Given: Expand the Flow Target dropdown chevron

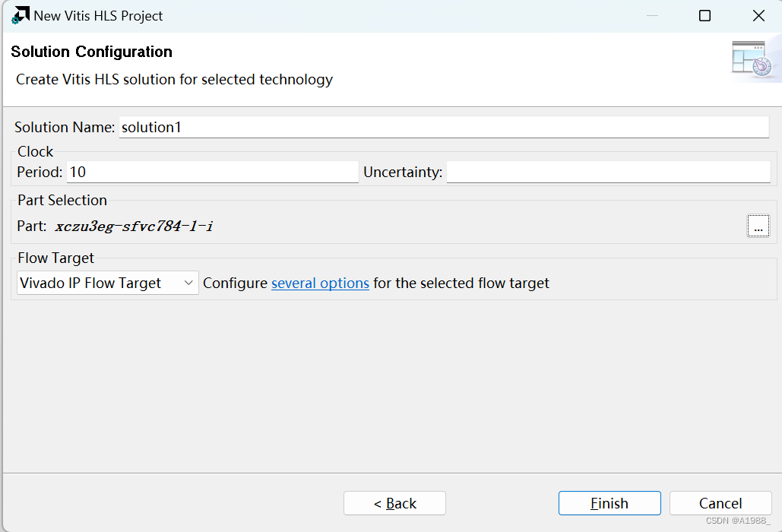Looking at the screenshot, I should click(188, 283).
